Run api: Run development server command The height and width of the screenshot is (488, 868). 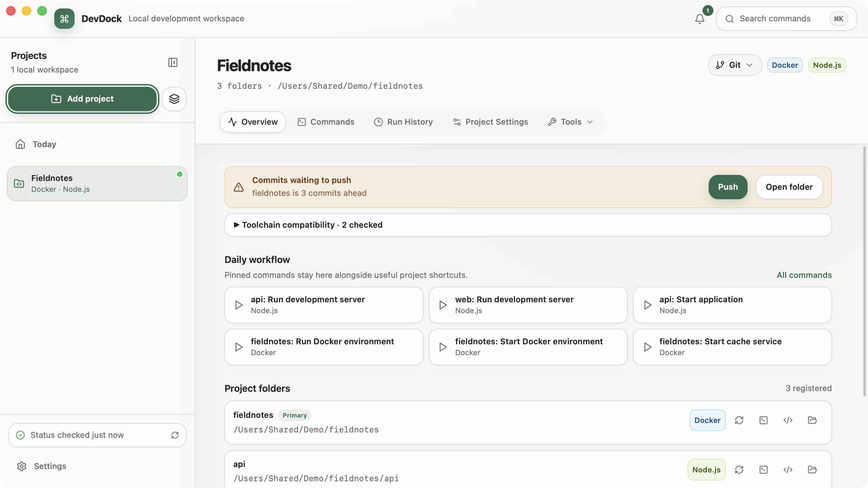pos(324,305)
